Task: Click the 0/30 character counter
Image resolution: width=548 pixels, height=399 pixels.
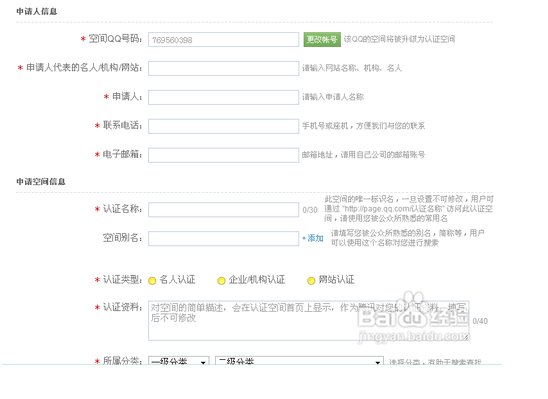Action: tap(310, 210)
